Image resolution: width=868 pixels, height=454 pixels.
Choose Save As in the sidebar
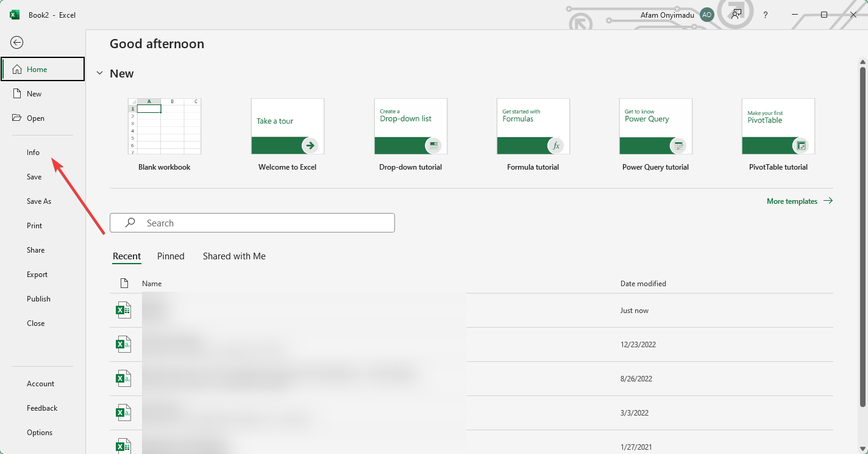click(43, 201)
